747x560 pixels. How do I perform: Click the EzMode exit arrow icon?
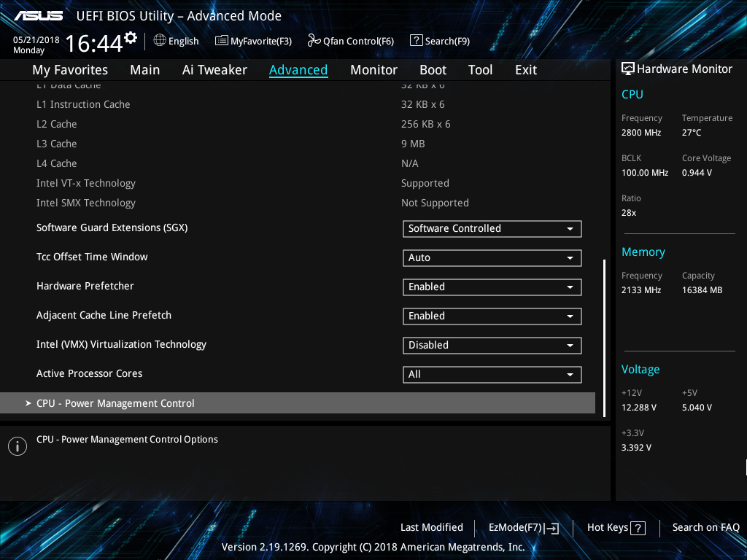click(551, 528)
